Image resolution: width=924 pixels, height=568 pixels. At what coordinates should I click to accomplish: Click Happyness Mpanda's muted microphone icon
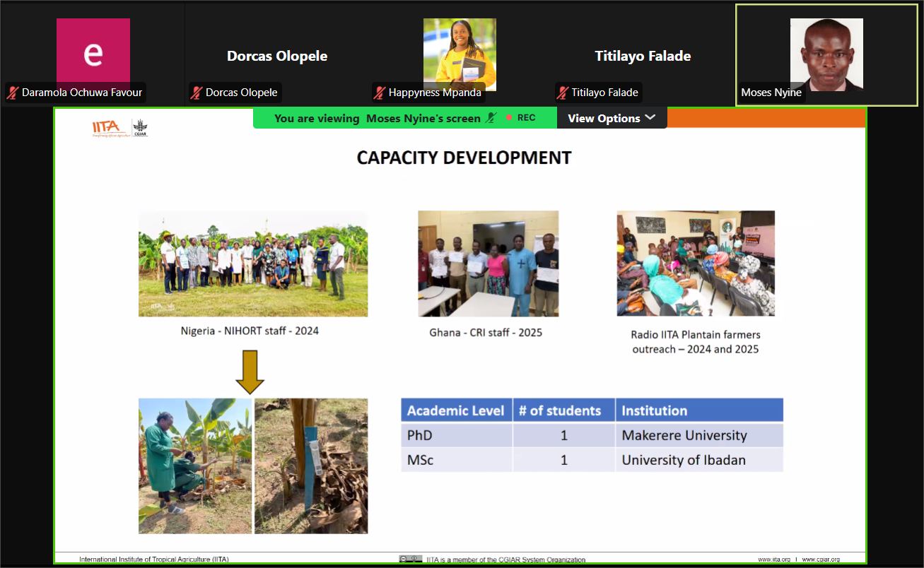tap(380, 93)
